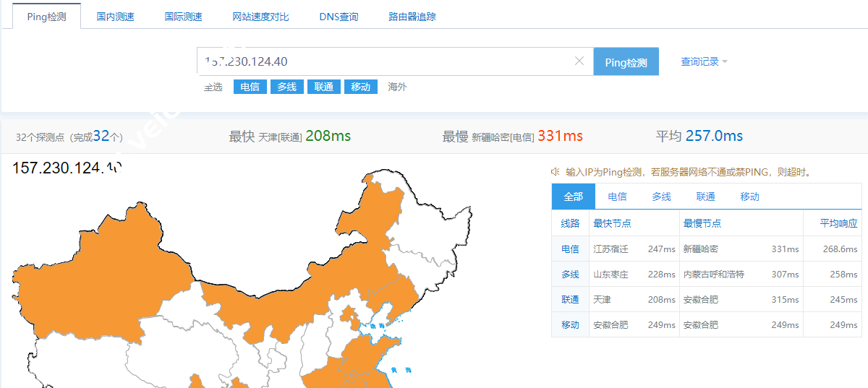Click 电信 row label in table
Viewport: 868px width, 388px height.
570,249
